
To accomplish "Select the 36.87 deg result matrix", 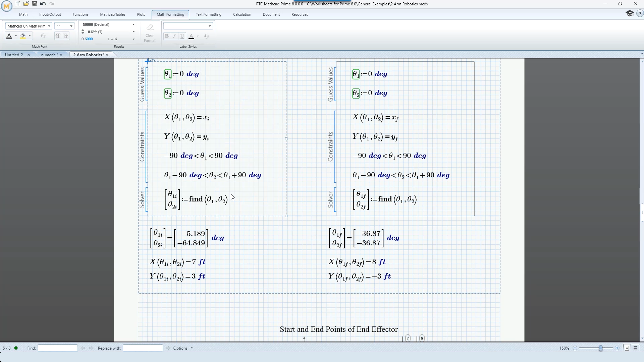I will 368,238.
